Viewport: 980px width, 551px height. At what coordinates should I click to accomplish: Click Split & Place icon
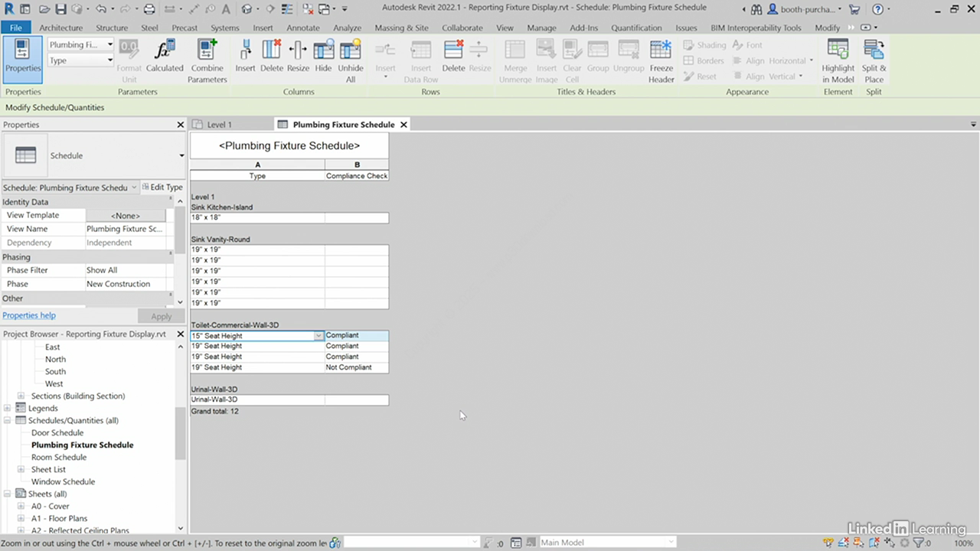coord(874,61)
